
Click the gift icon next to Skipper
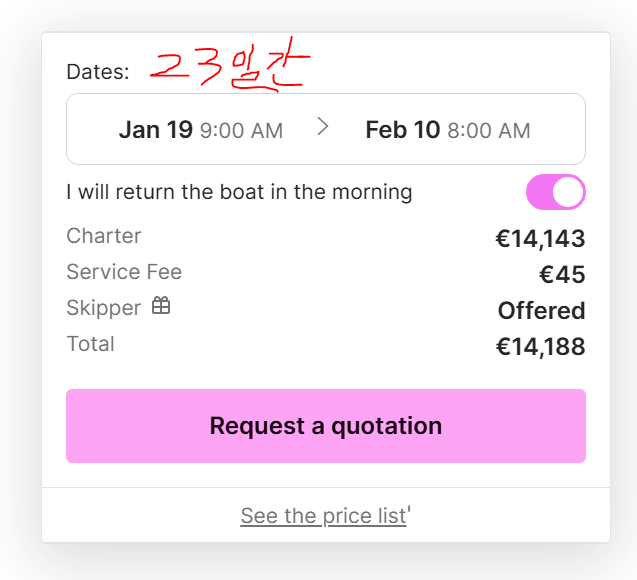161,306
